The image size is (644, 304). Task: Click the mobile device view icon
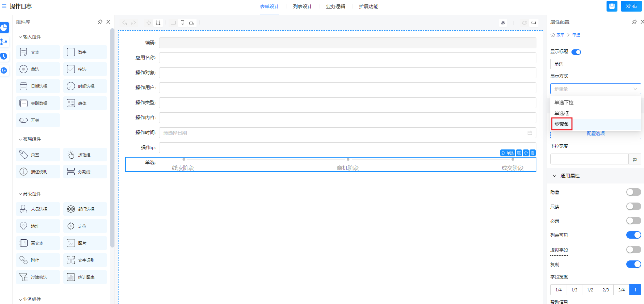tap(183, 23)
